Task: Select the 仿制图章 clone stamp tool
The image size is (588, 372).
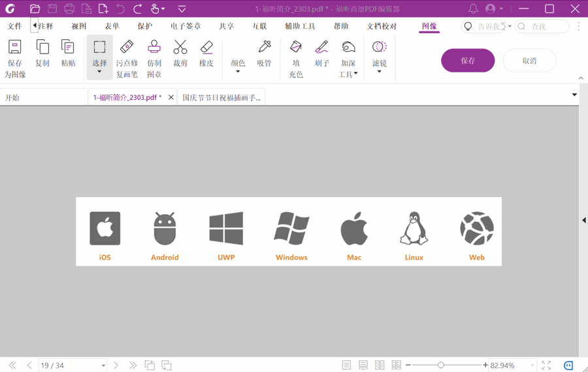Action: tap(154, 59)
